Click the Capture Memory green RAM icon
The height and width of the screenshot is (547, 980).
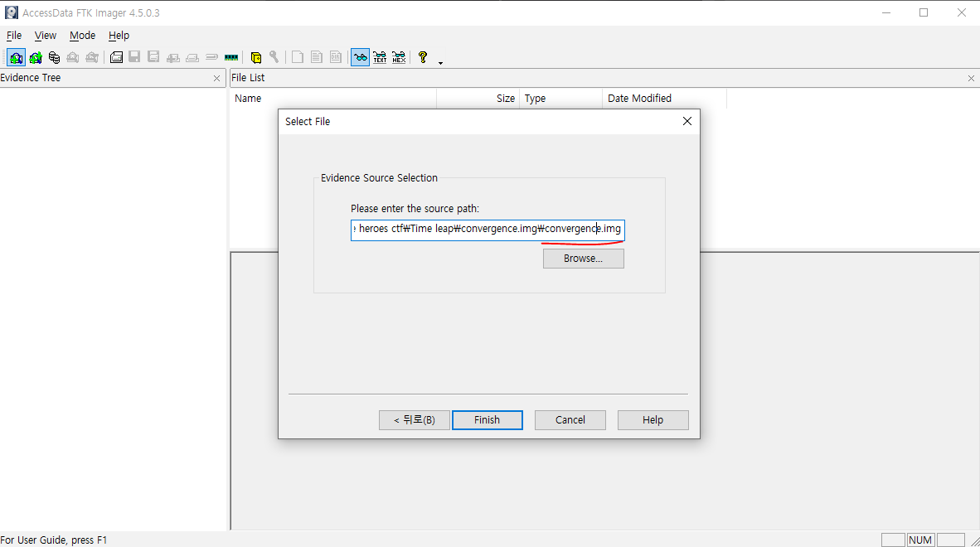pos(231,57)
